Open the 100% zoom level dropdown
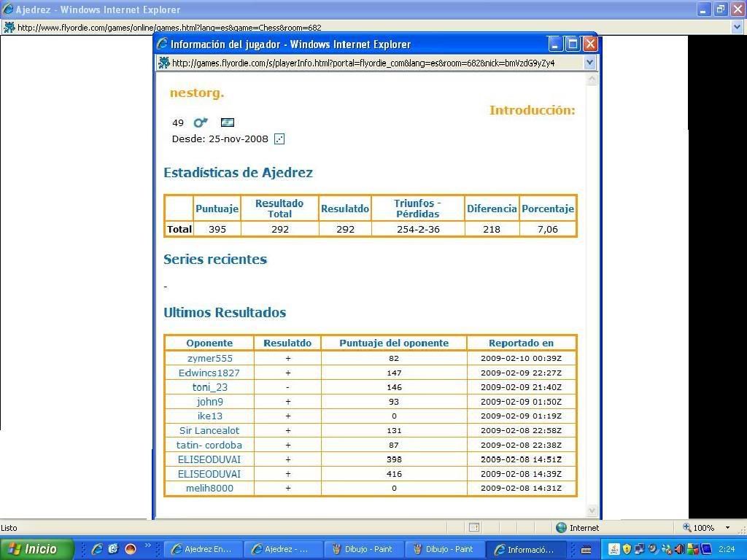The width and height of the screenshot is (747, 560). (727, 527)
